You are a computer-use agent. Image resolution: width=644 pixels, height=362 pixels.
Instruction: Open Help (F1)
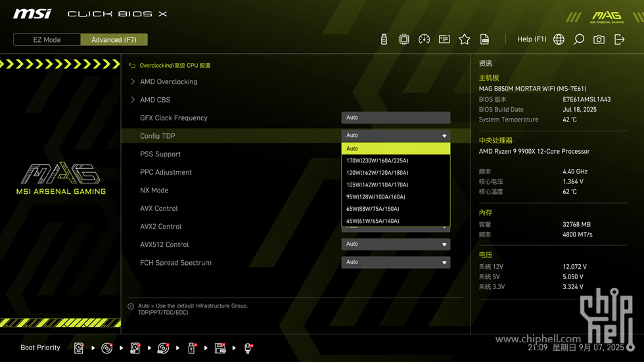point(532,39)
